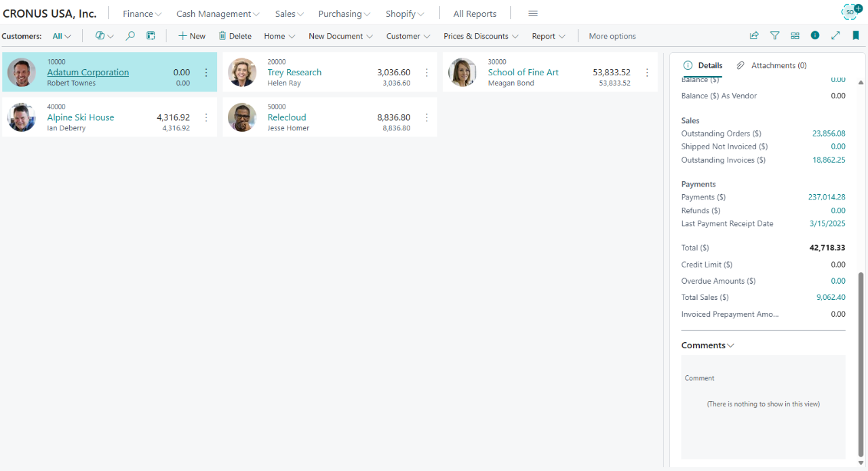Open the Shopify menu
The image size is (868, 471).
tap(404, 13)
